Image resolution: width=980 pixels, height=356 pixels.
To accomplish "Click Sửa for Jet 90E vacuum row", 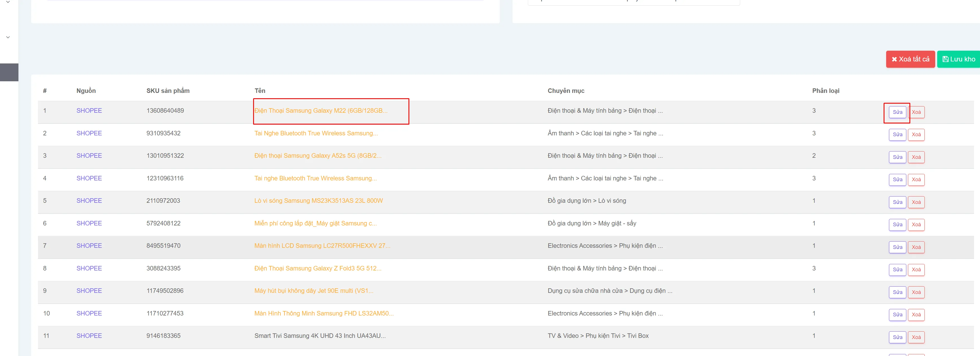I will pyautogui.click(x=898, y=292).
